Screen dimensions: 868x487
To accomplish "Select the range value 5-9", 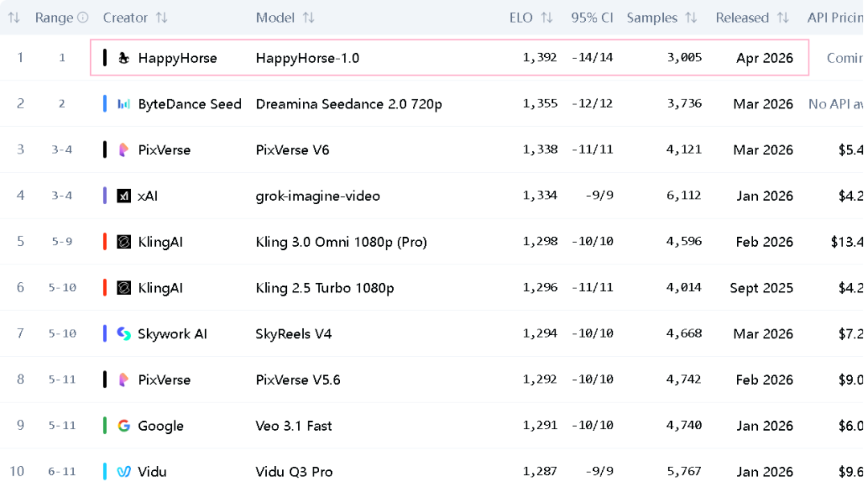I will point(62,241).
